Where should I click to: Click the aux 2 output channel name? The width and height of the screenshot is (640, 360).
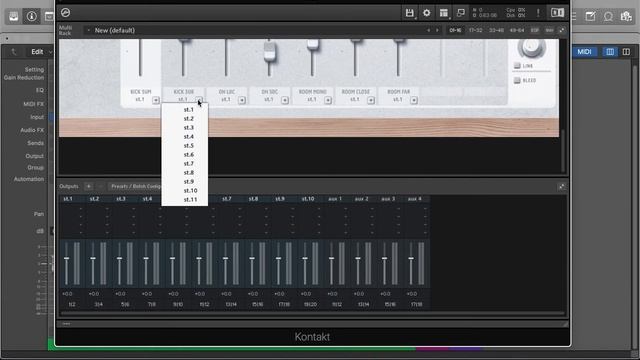click(x=361, y=199)
